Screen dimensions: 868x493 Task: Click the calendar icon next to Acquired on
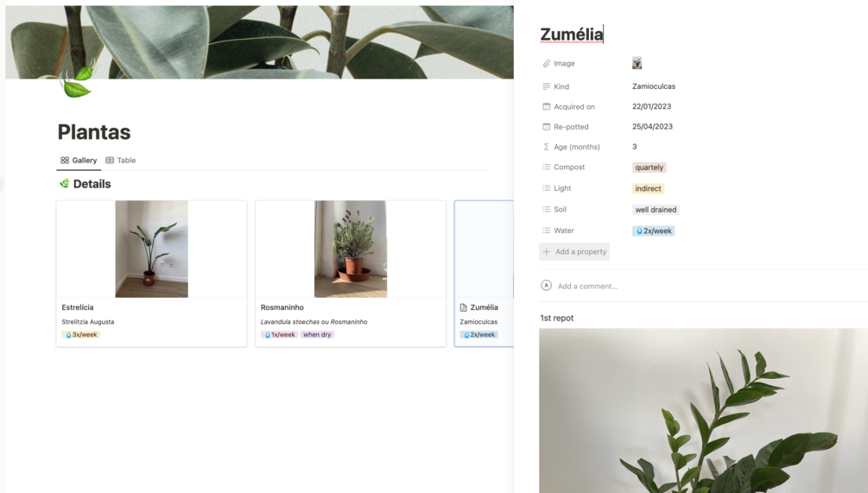pyautogui.click(x=547, y=107)
